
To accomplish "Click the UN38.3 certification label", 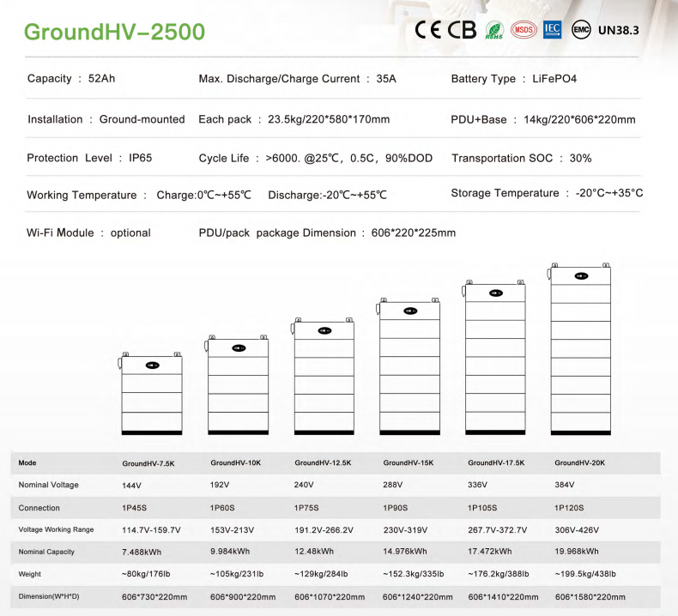I will click(x=618, y=30).
